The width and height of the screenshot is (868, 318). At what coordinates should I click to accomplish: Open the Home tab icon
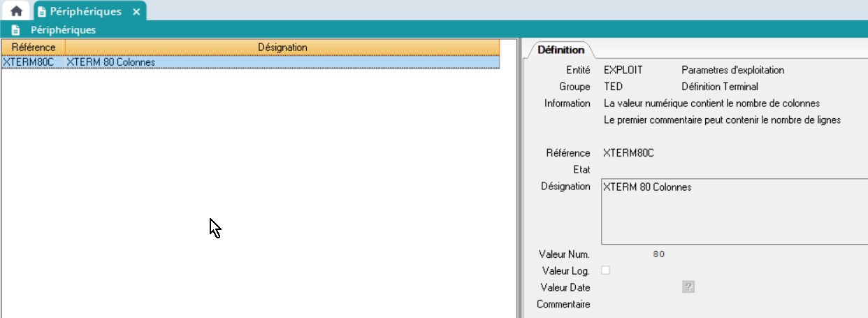pos(16,12)
